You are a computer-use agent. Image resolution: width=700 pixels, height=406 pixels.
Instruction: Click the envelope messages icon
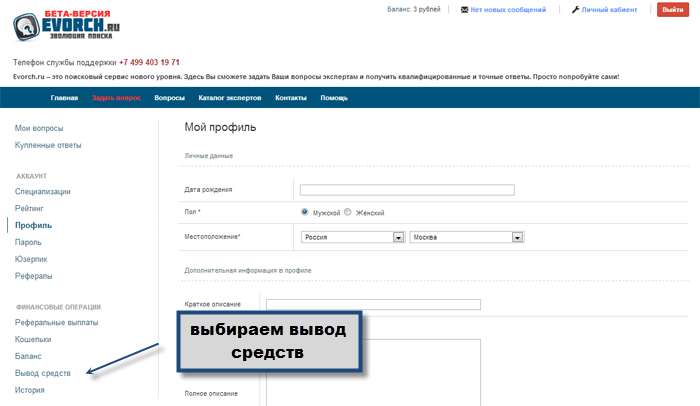(x=465, y=9)
